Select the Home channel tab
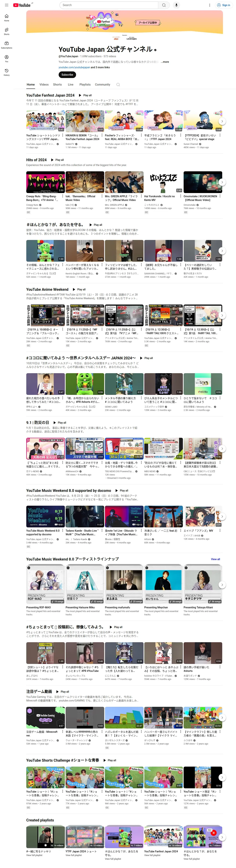The image size is (236, 868). [31, 85]
